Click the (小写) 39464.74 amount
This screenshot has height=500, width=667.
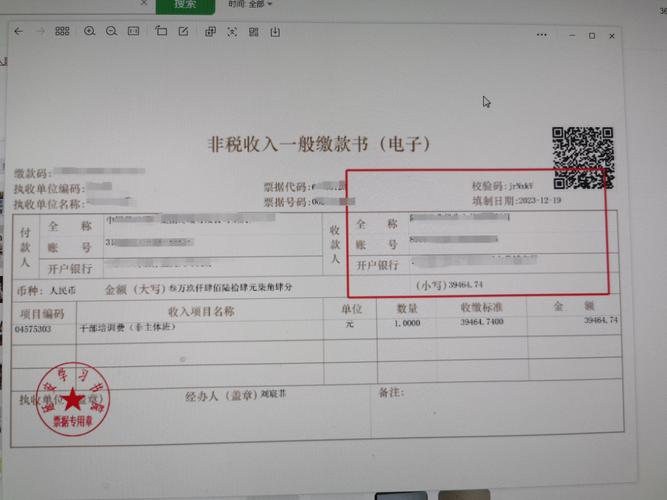tap(449, 285)
